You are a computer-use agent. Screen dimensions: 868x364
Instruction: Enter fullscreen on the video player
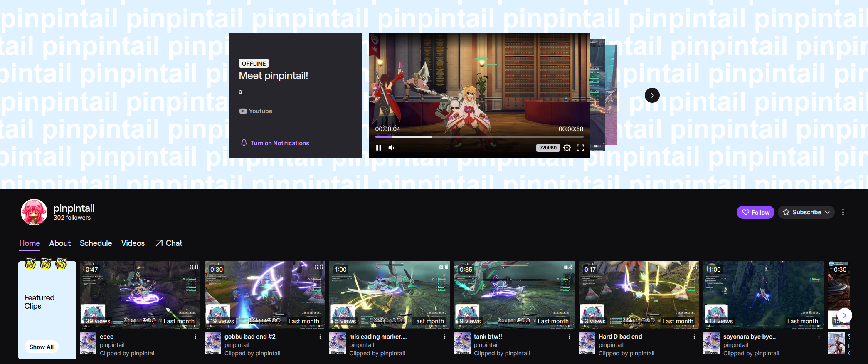[580, 148]
